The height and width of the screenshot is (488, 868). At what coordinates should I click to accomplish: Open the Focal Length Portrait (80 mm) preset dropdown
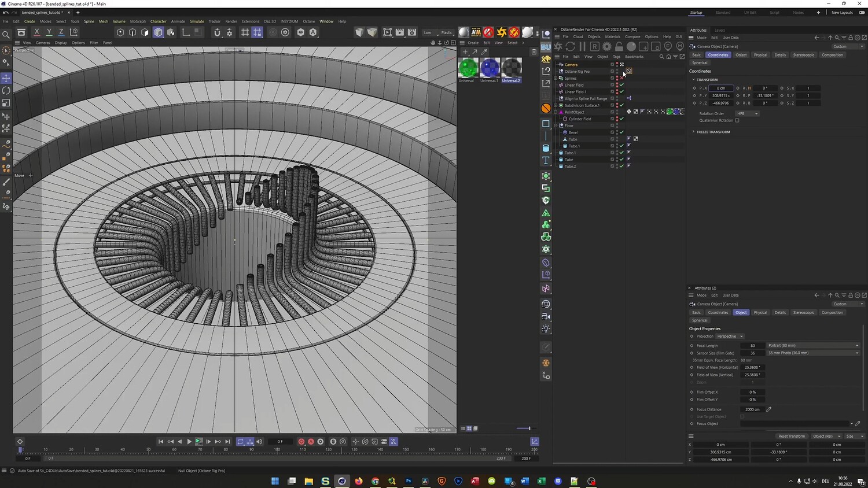tap(814, 345)
